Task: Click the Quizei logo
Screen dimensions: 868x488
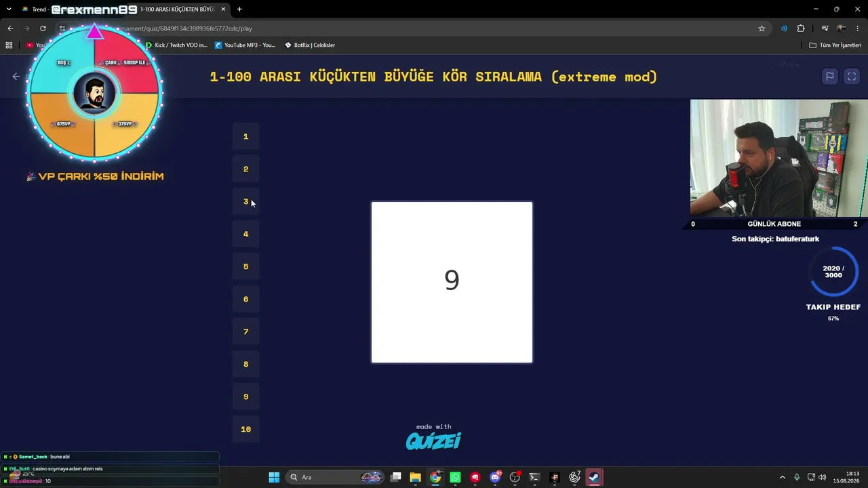Action: click(433, 441)
